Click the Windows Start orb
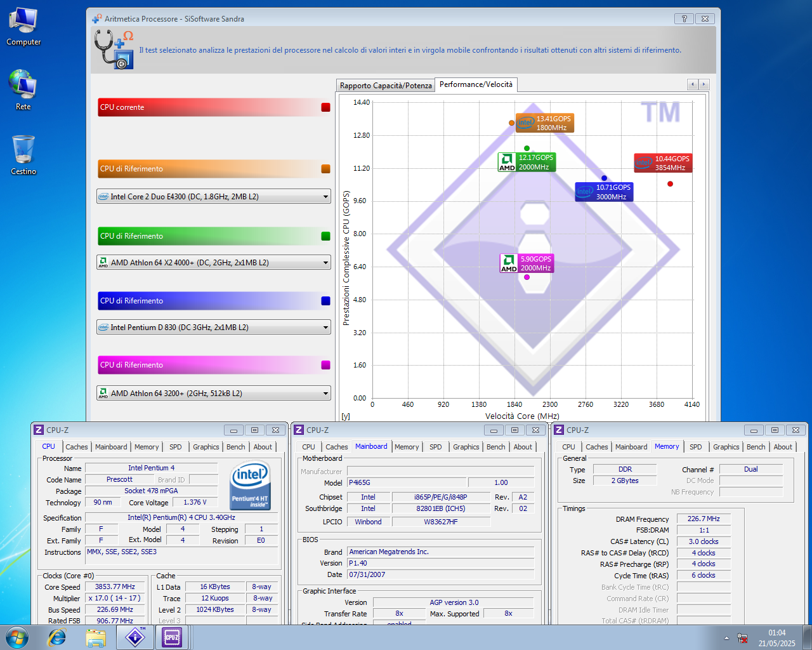This screenshot has height=650, width=812. click(16, 637)
